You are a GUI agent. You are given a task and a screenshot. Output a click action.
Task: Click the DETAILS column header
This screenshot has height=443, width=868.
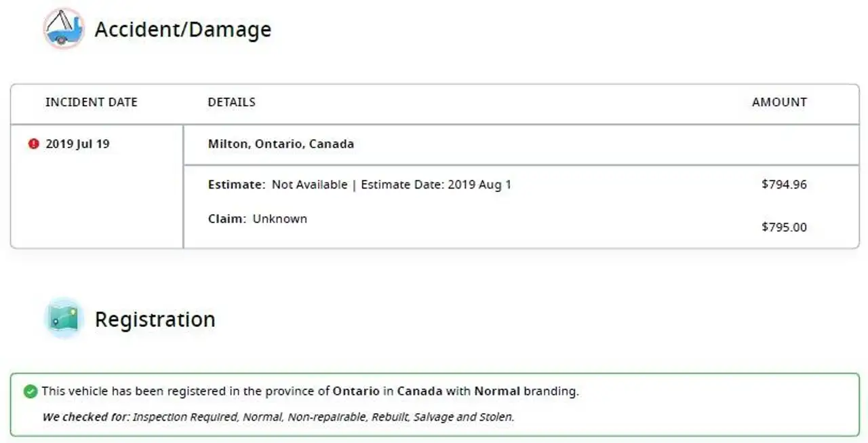point(231,102)
